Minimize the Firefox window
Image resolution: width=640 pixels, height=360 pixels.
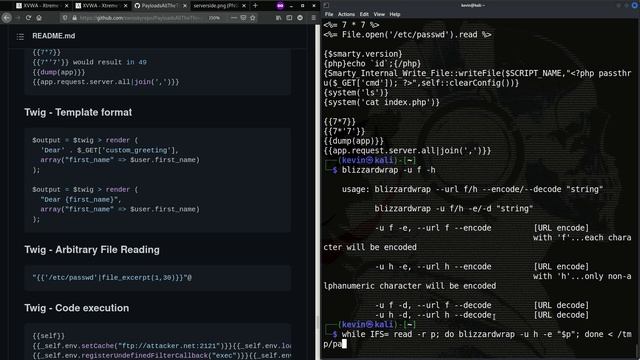pos(291,6)
